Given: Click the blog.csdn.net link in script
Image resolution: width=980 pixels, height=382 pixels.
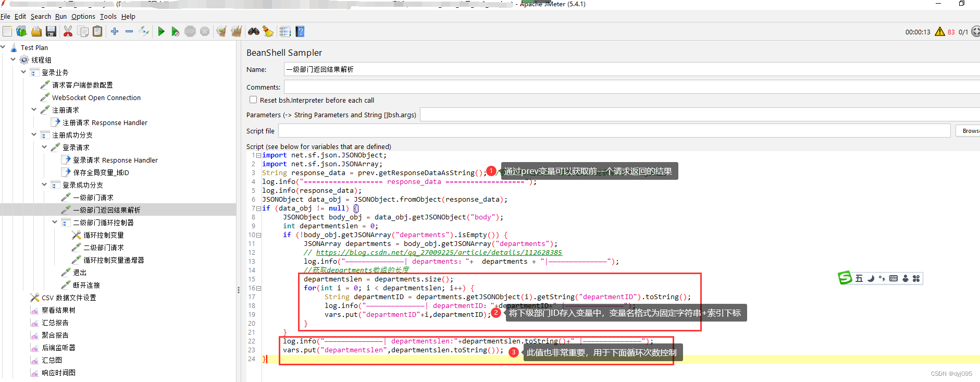Looking at the screenshot, I should coord(439,253).
